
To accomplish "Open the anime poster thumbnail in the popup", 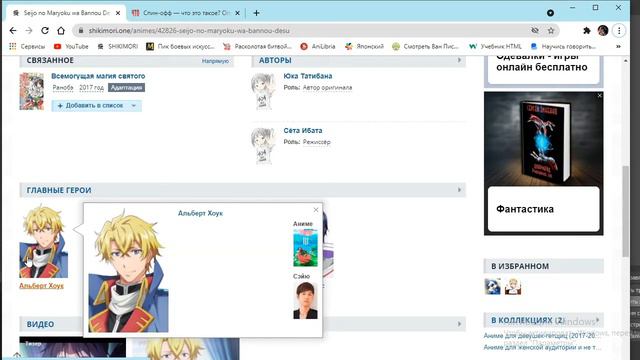I will pyautogui.click(x=305, y=248).
